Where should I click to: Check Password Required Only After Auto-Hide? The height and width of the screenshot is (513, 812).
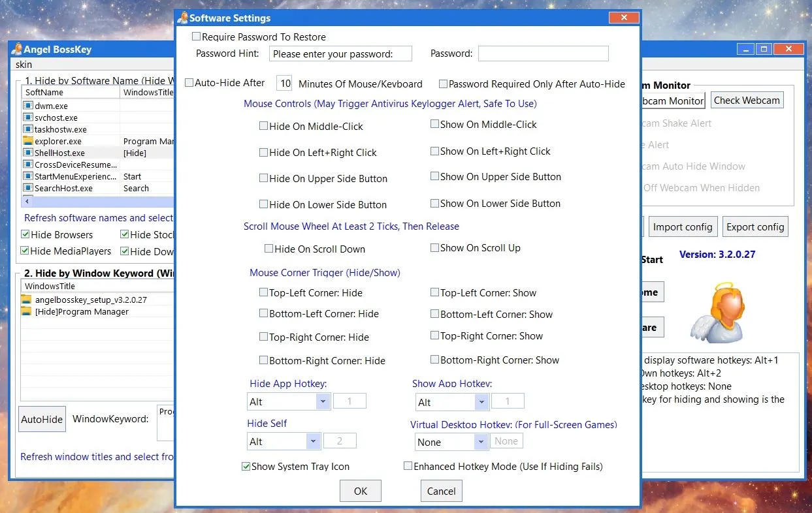443,84
